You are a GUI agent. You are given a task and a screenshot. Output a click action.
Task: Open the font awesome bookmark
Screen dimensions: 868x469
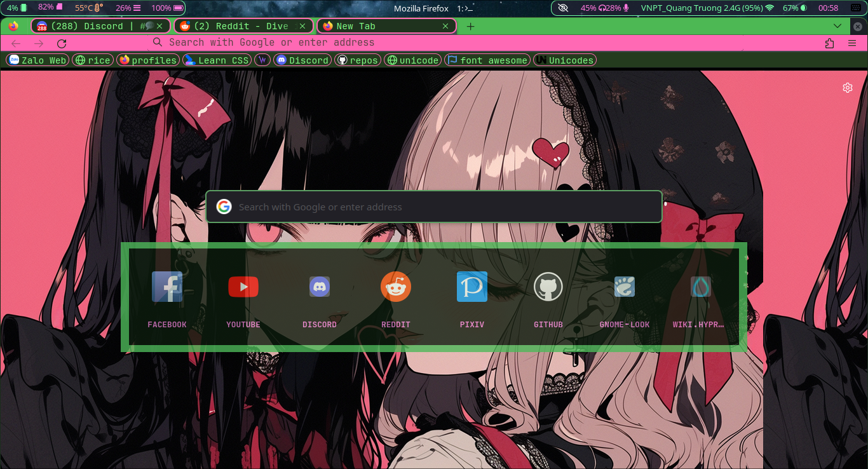[487, 60]
